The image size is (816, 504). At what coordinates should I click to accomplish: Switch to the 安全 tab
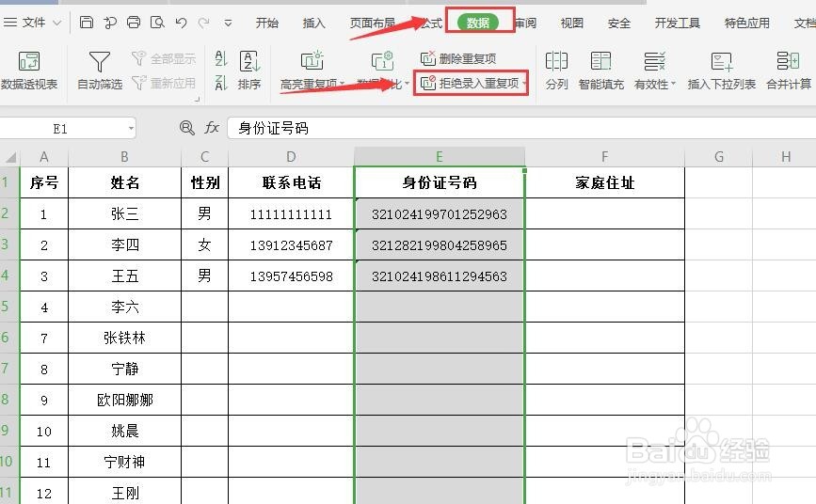(x=618, y=23)
